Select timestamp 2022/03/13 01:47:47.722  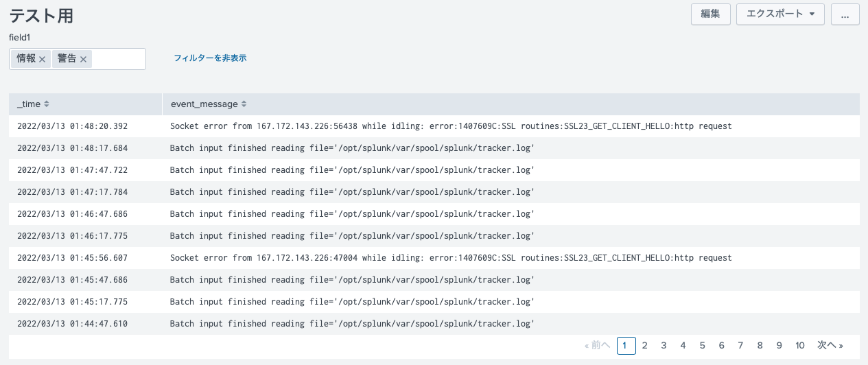point(72,170)
